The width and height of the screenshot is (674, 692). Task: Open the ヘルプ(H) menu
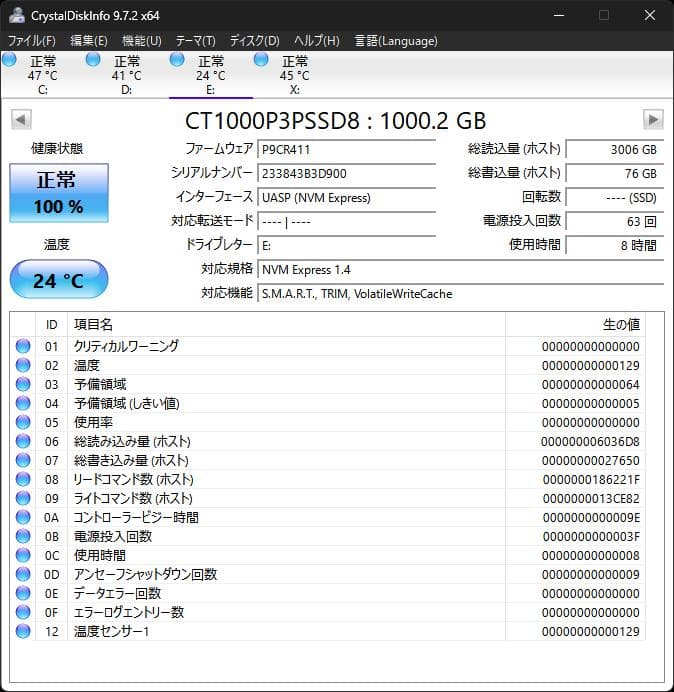tap(317, 41)
